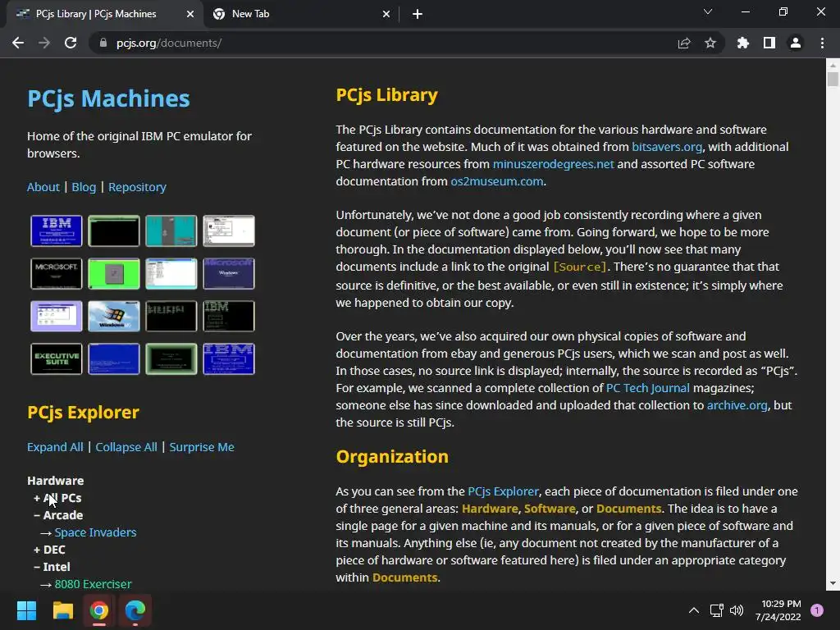Close the New Tab tab
Viewport: 840px width, 630px height.
(x=386, y=15)
